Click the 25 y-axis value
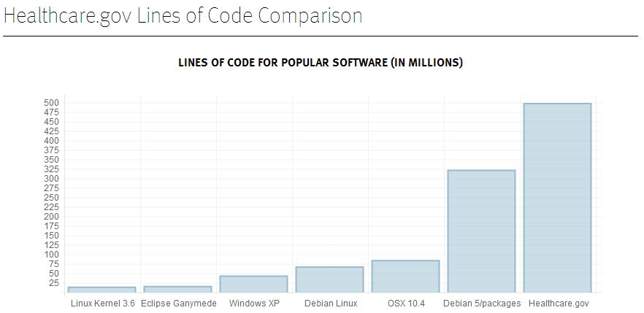Image resolution: width=644 pixels, height=313 pixels. coord(55,283)
